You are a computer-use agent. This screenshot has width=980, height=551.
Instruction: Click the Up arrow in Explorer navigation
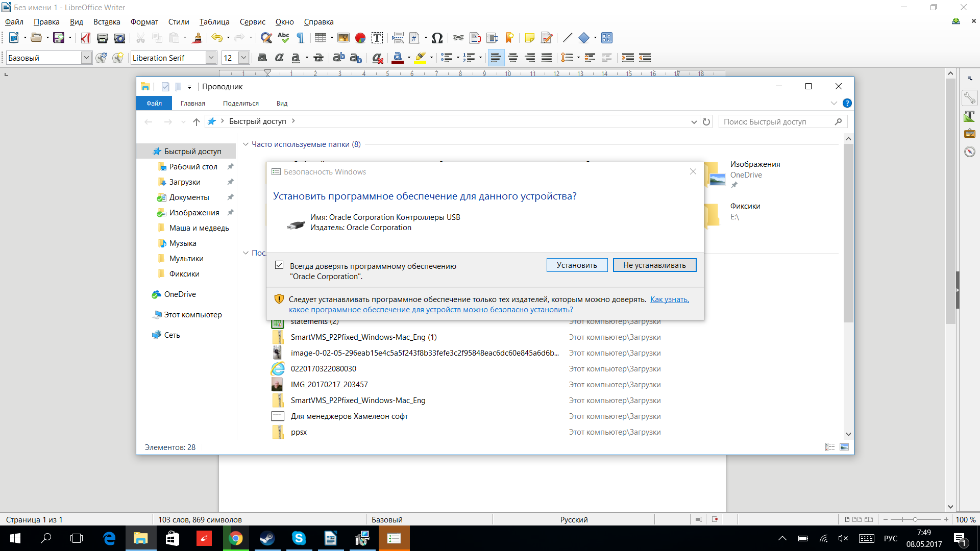197,121
